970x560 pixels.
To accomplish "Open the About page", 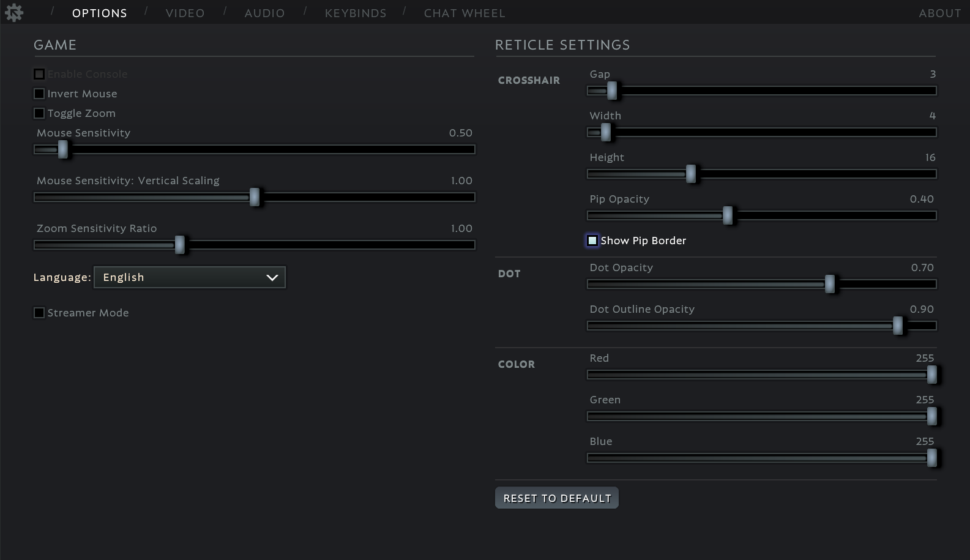I will pyautogui.click(x=939, y=13).
